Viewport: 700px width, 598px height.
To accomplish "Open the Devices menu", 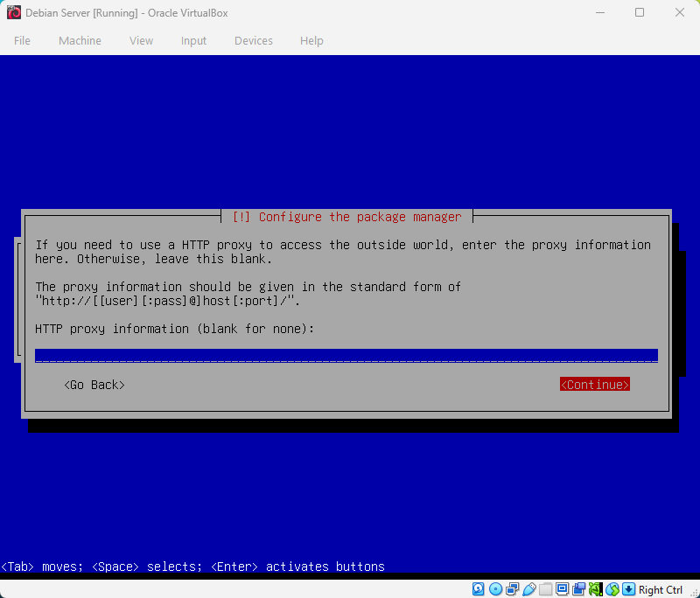I will [253, 40].
